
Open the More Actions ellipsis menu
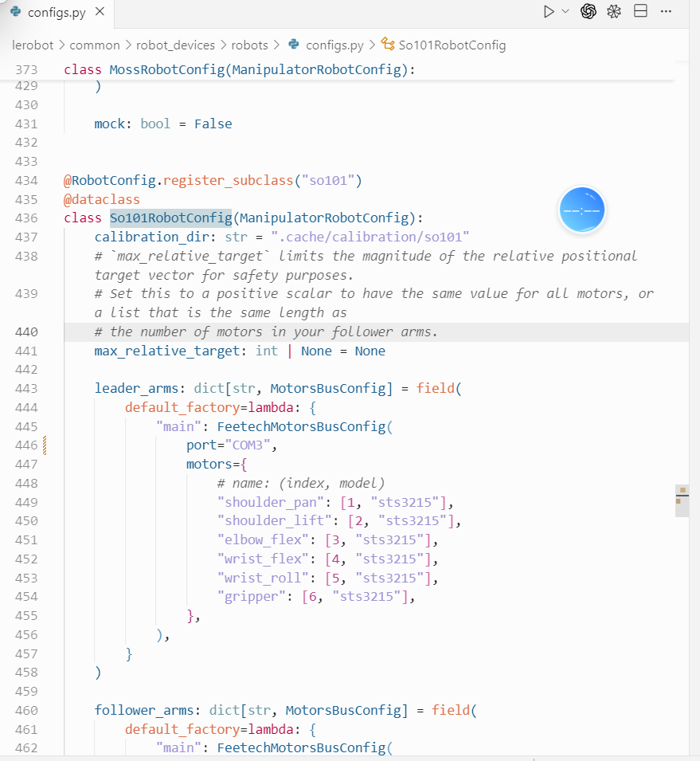[666, 11]
